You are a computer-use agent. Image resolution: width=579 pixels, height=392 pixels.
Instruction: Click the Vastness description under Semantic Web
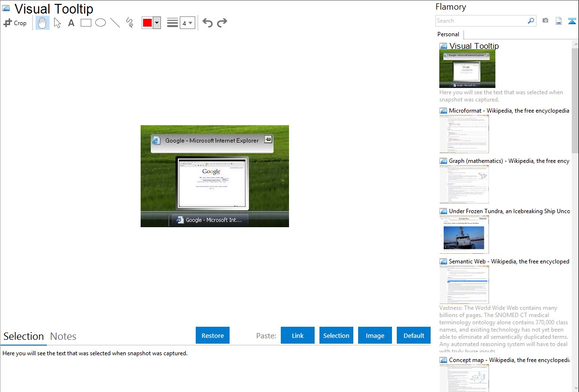[504, 330]
